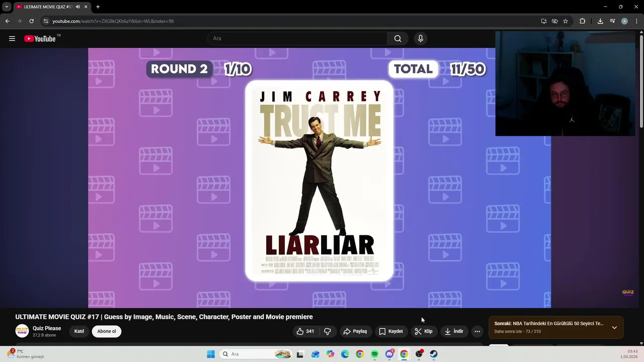Join the channel with 'Katıl' button
Screen dimensions: 644x362
click(79, 331)
